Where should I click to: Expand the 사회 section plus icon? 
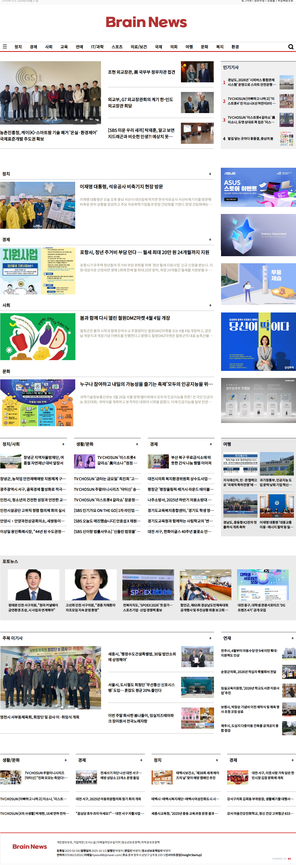point(210,305)
